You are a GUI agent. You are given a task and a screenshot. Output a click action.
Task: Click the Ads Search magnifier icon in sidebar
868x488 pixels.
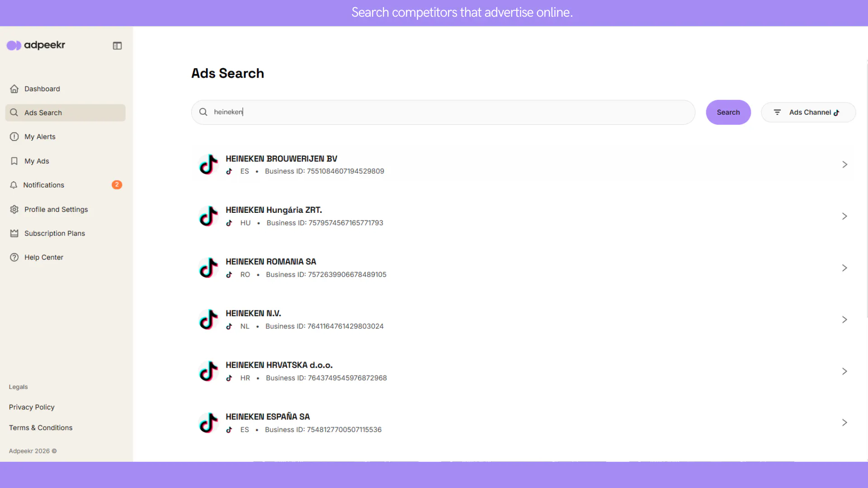tap(14, 113)
